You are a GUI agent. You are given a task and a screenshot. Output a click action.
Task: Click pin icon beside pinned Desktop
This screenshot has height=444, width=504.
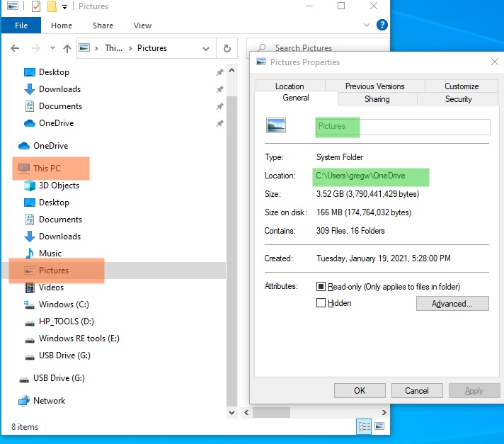(x=220, y=72)
